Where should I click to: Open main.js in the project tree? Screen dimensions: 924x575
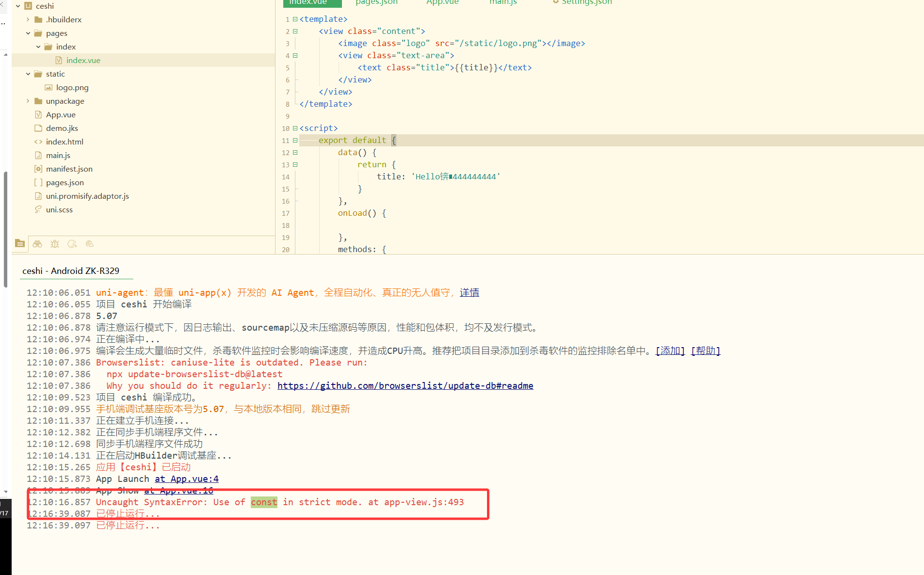(x=58, y=155)
